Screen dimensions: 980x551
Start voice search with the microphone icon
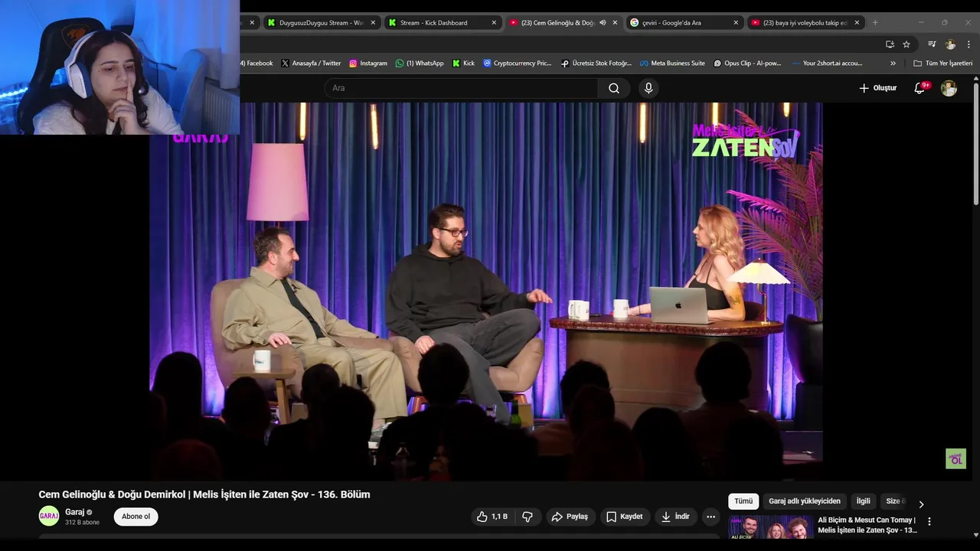pyautogui.click(x=648, y=88)
